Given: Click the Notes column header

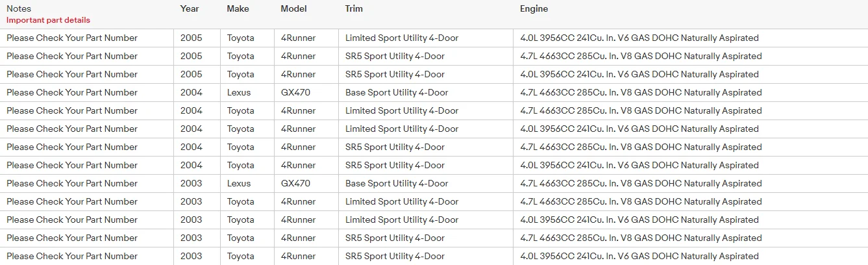Looking at the screenshot, I should click(19, 9).
